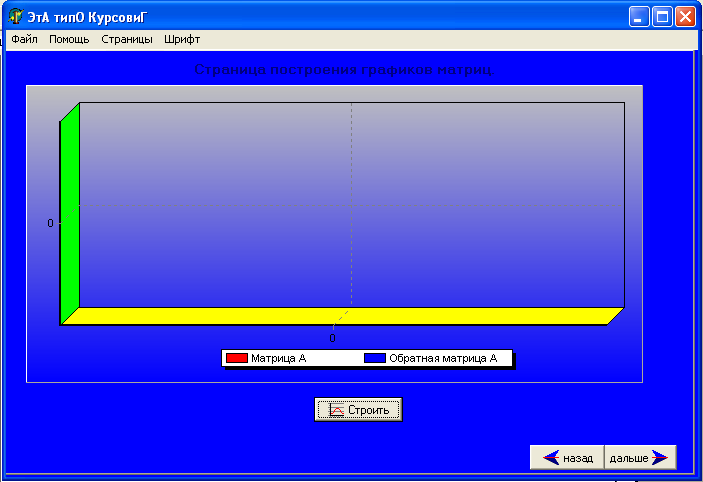The width and height of the screenshot is (703, 482).
Task: Minimize the ЭтА типО КурсовиГ window
Action: [639, 17]
